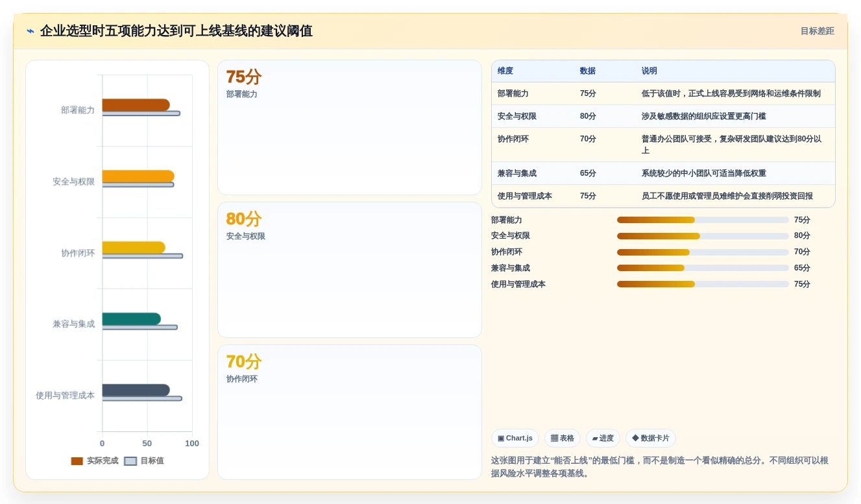Toggle the 目标值 legend entry
The height and width of the screenshot is (504, 861).
144,461
